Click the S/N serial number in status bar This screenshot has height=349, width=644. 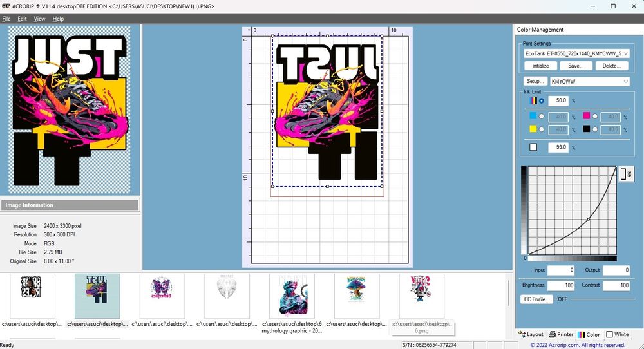point(430,345)
